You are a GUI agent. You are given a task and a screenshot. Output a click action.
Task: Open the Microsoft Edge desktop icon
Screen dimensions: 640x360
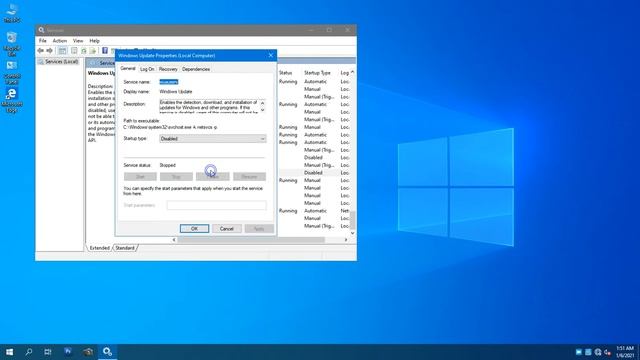pos(12,100)
